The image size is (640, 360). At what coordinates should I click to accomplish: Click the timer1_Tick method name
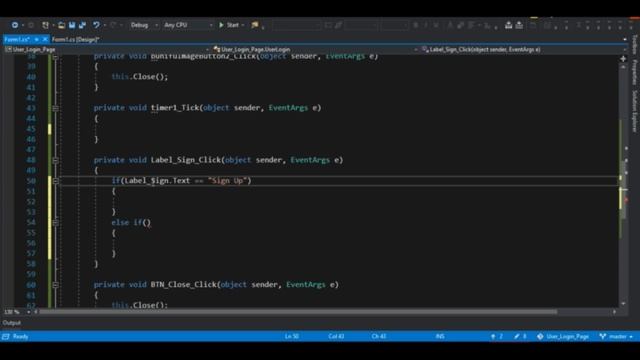(x=175, y=108)
